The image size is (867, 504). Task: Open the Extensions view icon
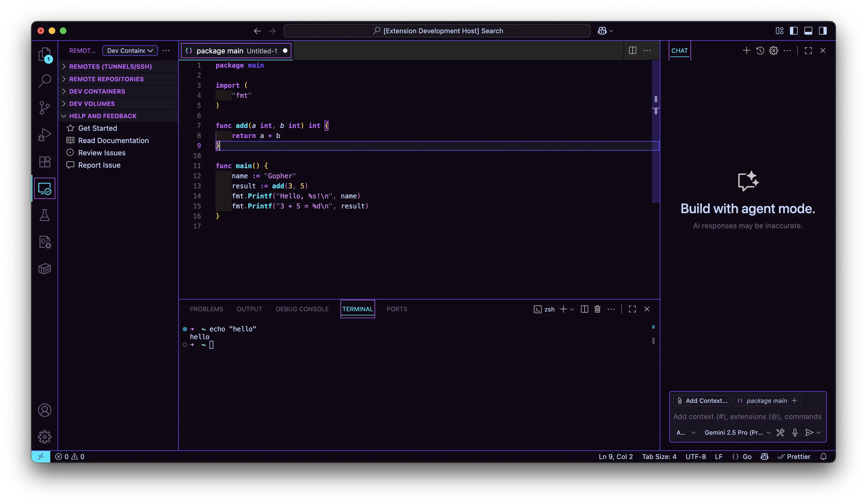click(44, 161)
